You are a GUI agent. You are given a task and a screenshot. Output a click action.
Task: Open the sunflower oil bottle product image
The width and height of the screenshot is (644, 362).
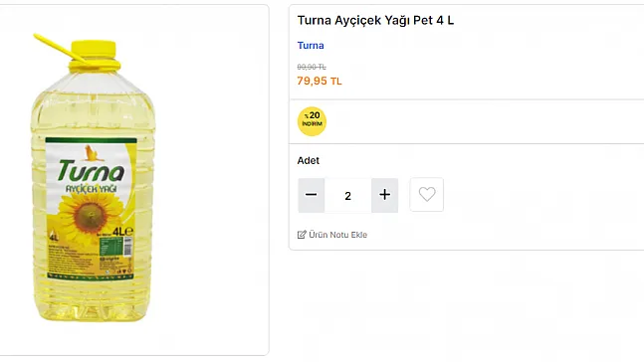pyautogui.click(x=94, y=178)
